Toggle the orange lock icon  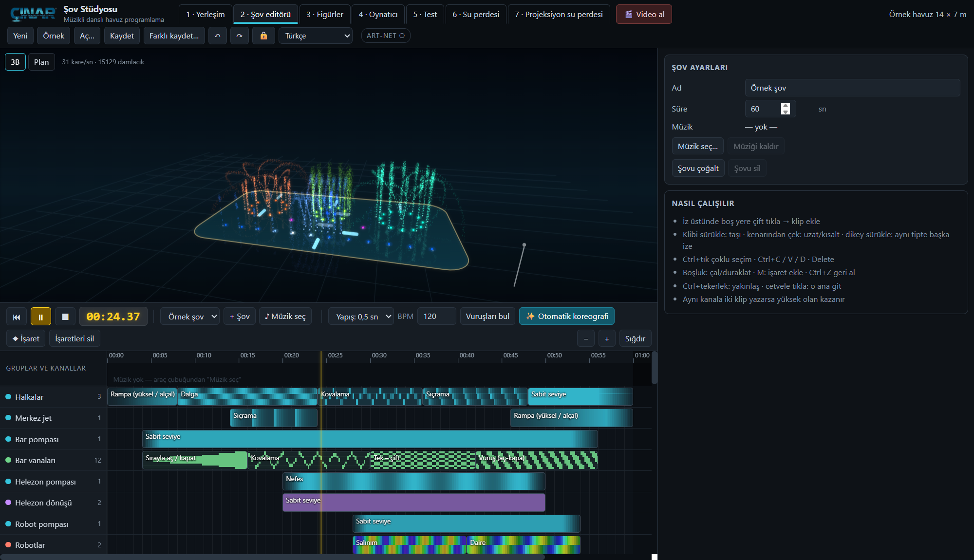(263, 36)
